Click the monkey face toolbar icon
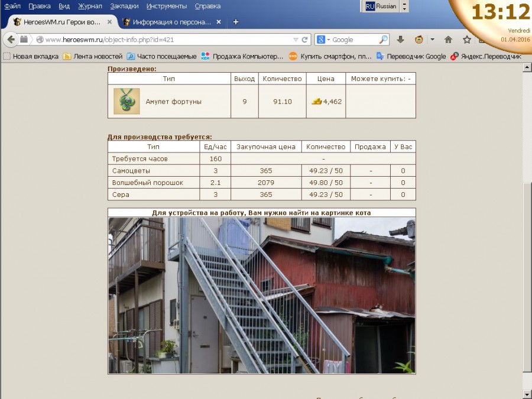Image resolution: width=532 pixels, height=399 pixels. point(419,40)
